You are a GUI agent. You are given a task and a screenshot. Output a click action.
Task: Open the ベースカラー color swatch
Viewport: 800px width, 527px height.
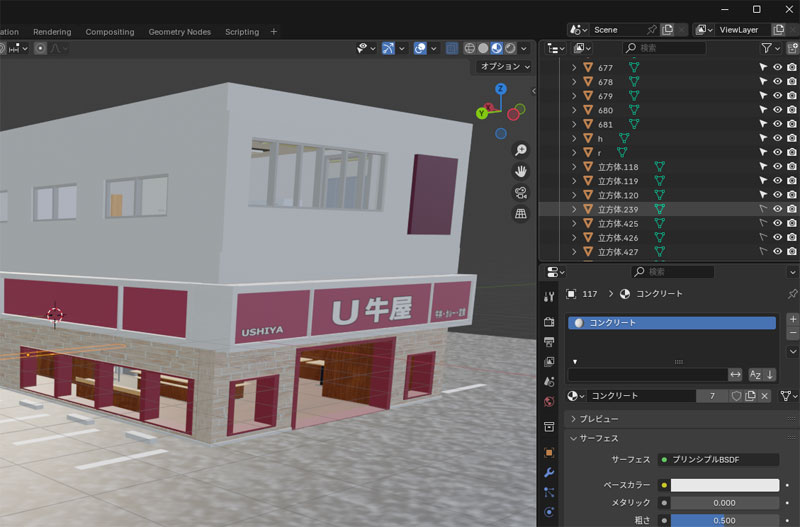(x=724, y=485)
